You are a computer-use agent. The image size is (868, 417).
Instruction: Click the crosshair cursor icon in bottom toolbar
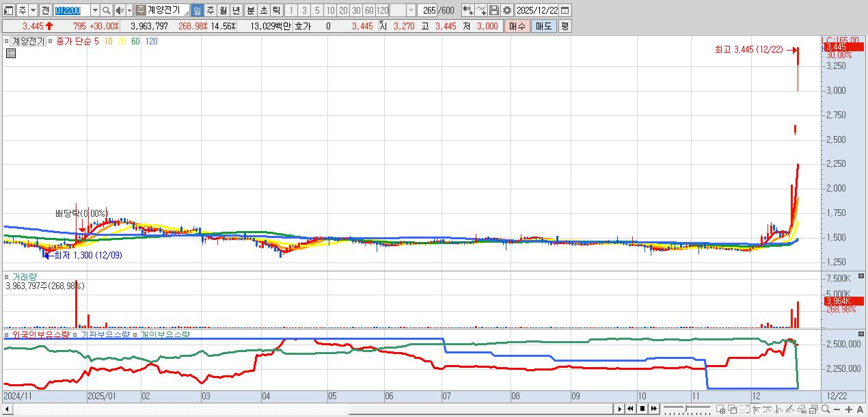coord(756,409)
